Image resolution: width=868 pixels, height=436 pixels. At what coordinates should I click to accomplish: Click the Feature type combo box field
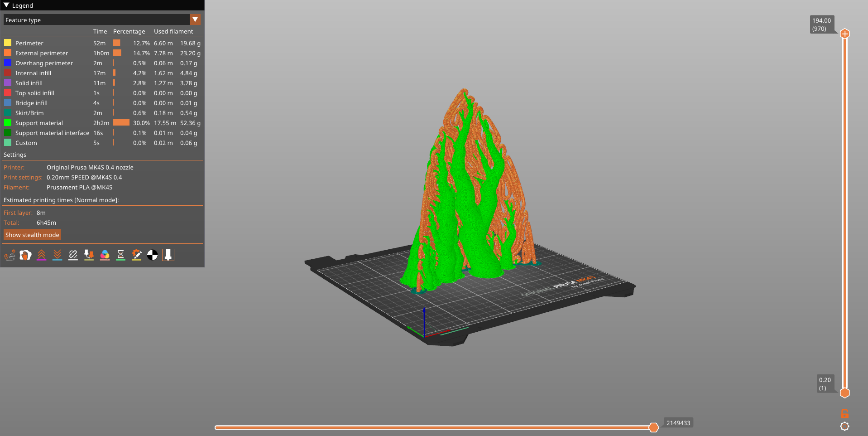tap(102, 20)
